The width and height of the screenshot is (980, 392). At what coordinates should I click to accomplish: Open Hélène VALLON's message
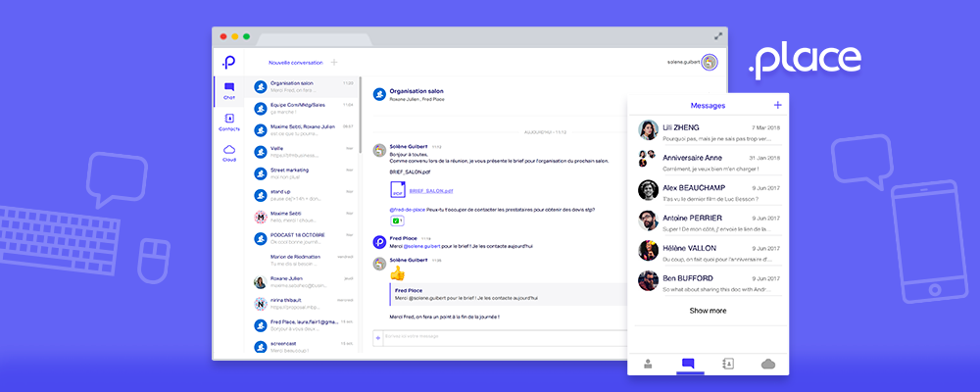(x=709, y=252)
